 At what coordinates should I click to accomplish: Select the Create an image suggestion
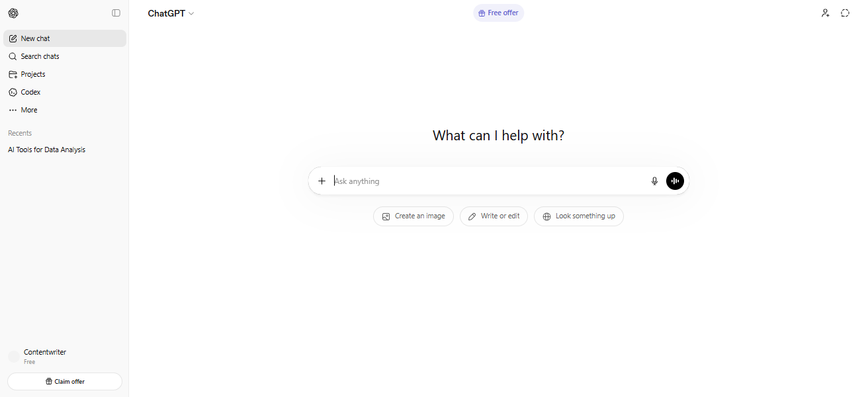(x=413, y=216)
